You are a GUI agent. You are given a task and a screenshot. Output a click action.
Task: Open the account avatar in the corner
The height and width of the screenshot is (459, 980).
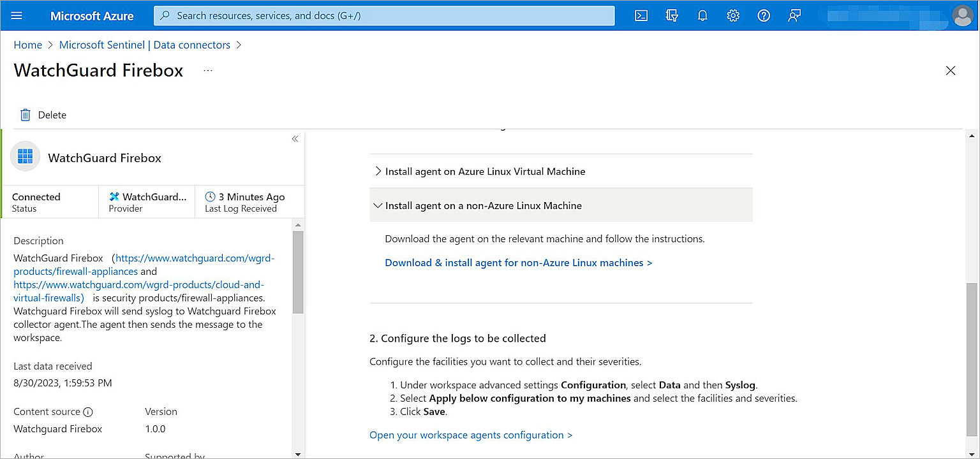pos(963,16)
